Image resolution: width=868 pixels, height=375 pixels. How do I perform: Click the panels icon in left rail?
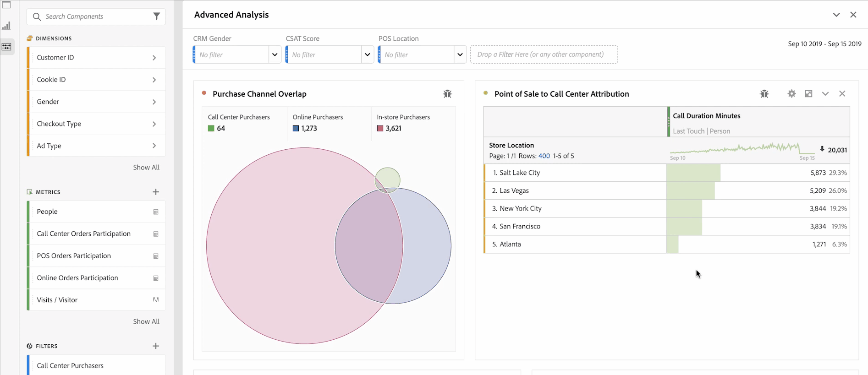click(7, 5)
